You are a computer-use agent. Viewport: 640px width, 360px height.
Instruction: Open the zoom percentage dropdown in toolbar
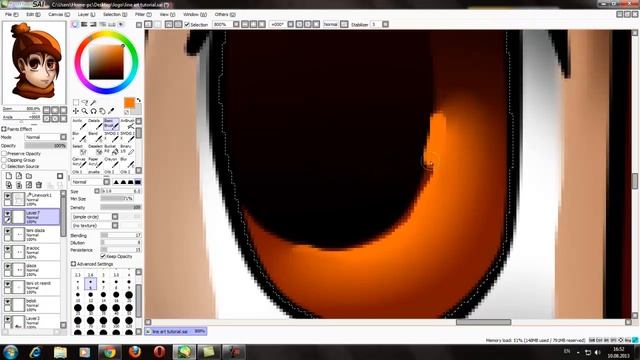[236, 24]
